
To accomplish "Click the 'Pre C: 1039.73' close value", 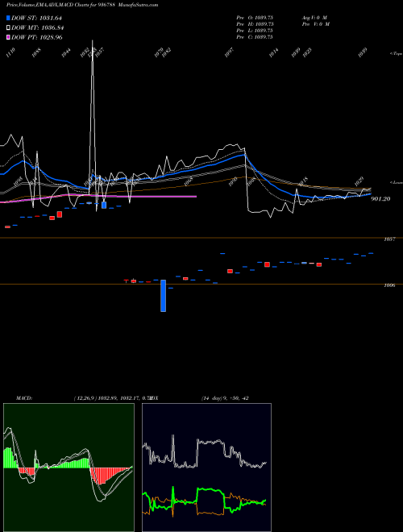I will (x=255, y=37).
